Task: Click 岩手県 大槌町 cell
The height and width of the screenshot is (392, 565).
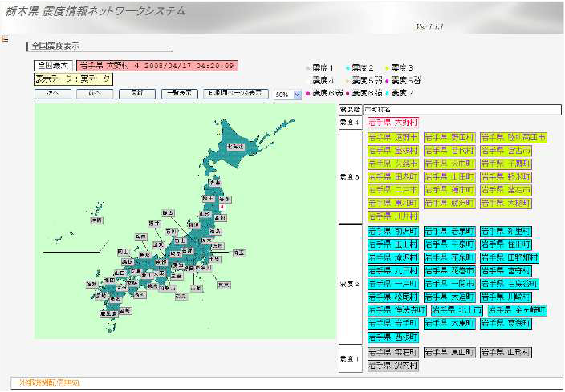Action: click(x=506, y=203)
